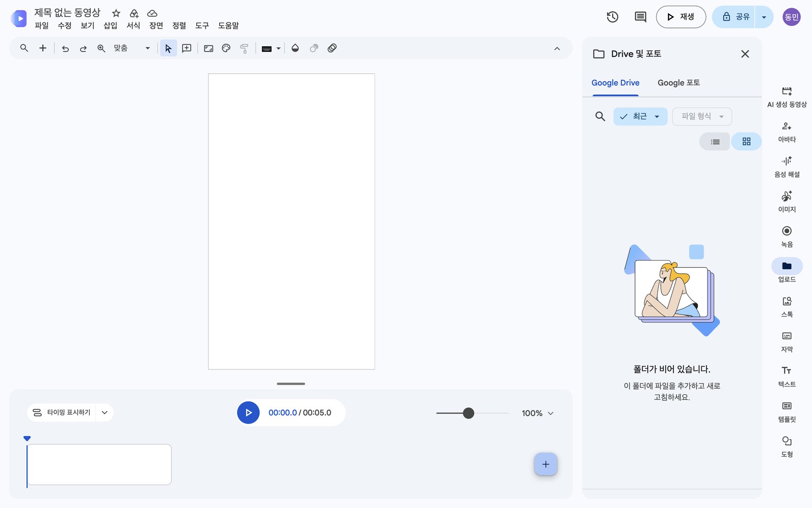This screenshot has width=812, height=508.
Task: Click the 재생 play button in header
Action: tap(681, 17)
